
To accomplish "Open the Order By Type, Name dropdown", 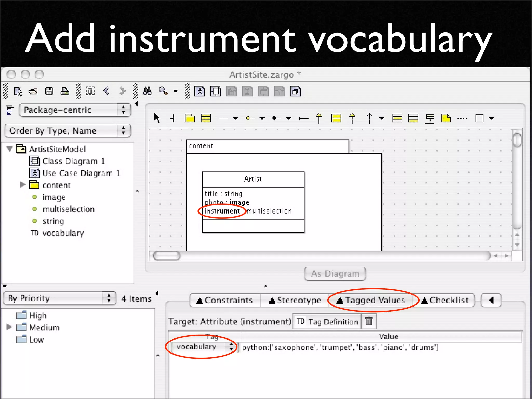I will tap(68, 130).
